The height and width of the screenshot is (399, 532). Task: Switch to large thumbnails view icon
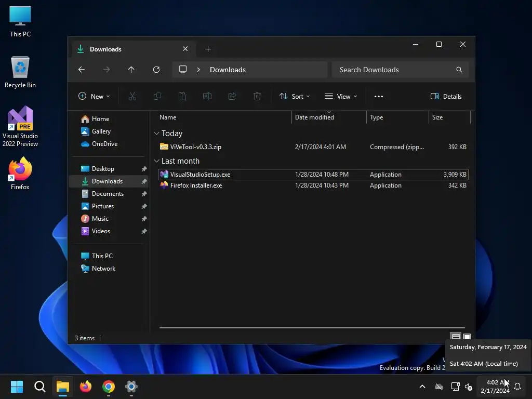pyautogui.click(x=467, y=337)
